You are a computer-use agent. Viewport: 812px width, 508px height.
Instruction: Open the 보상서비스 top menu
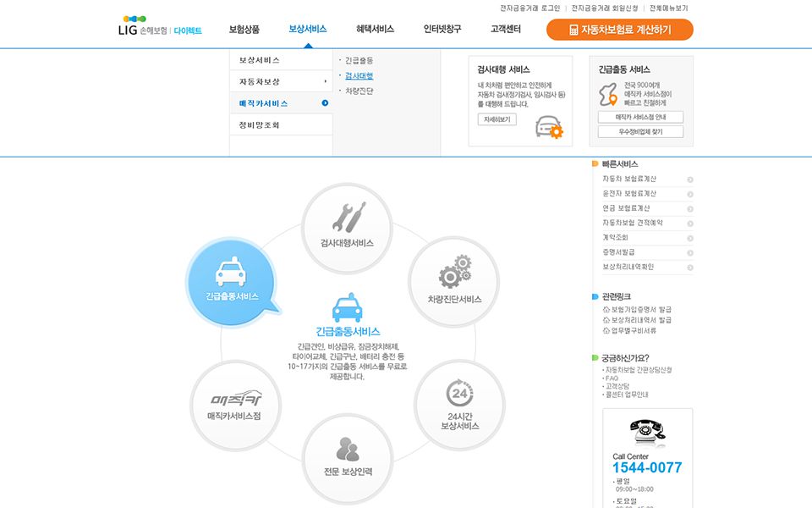(x=307, y=29)
